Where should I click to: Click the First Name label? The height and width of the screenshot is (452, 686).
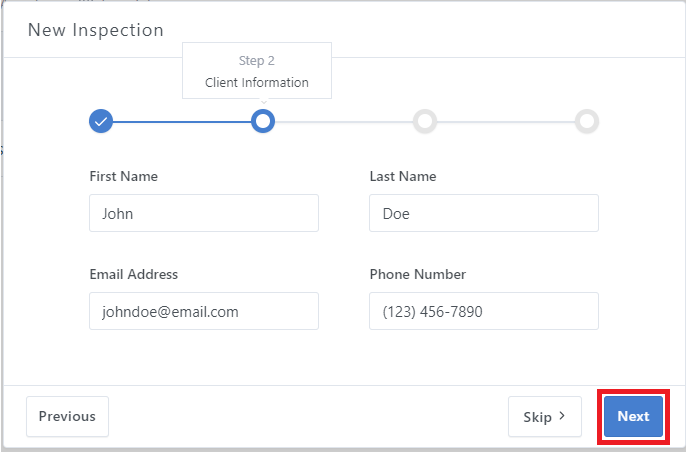coord(123,176)
